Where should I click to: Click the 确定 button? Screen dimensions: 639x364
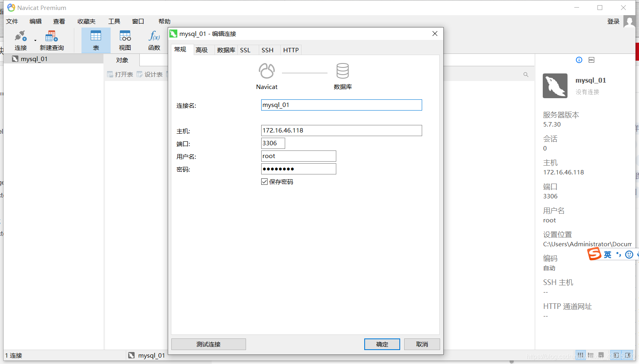pyautogui.click(x=382, y=344)
